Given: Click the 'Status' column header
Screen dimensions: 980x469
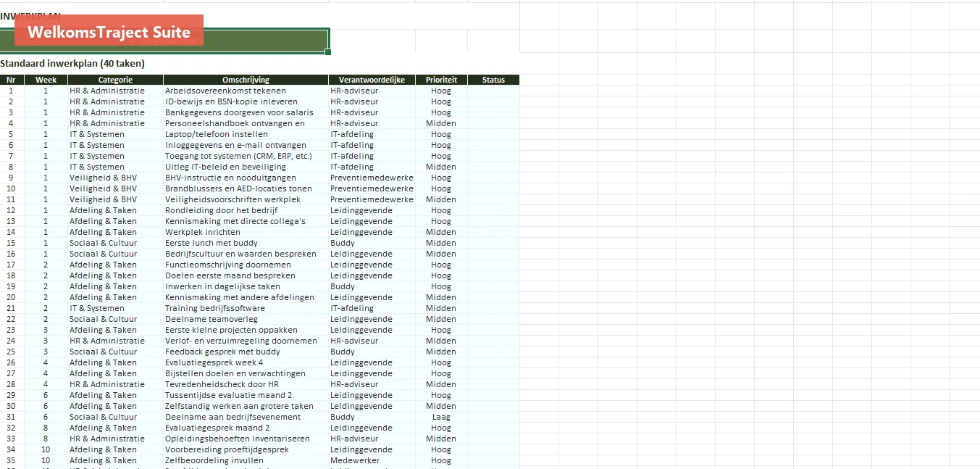Looking at the screenshot, I should [x=494, y=80].
